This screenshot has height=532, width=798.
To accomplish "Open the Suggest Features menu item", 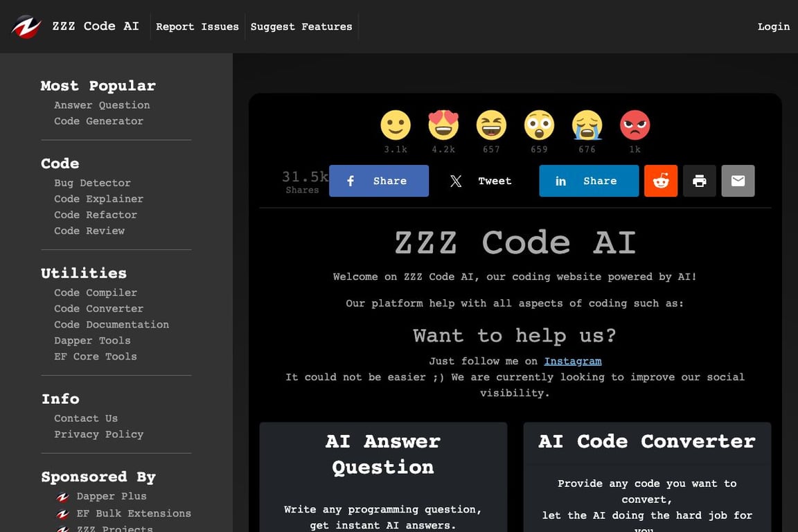I will 301,26.
